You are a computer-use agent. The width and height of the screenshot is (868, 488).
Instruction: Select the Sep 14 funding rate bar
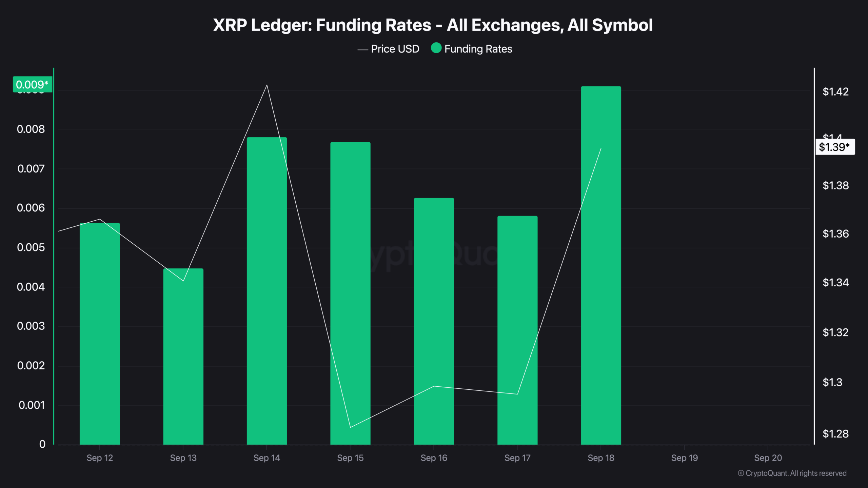tap(267, 291)
